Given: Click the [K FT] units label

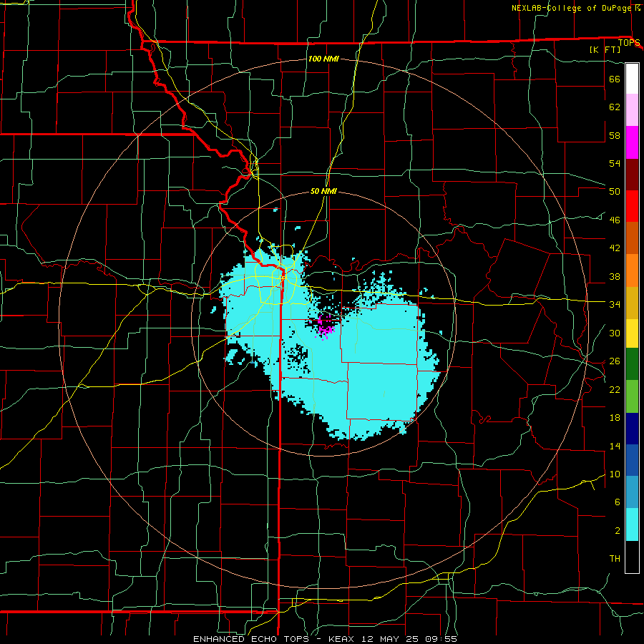Looking at the screenshot, I should pyautogui.click(x=605, y=49).
